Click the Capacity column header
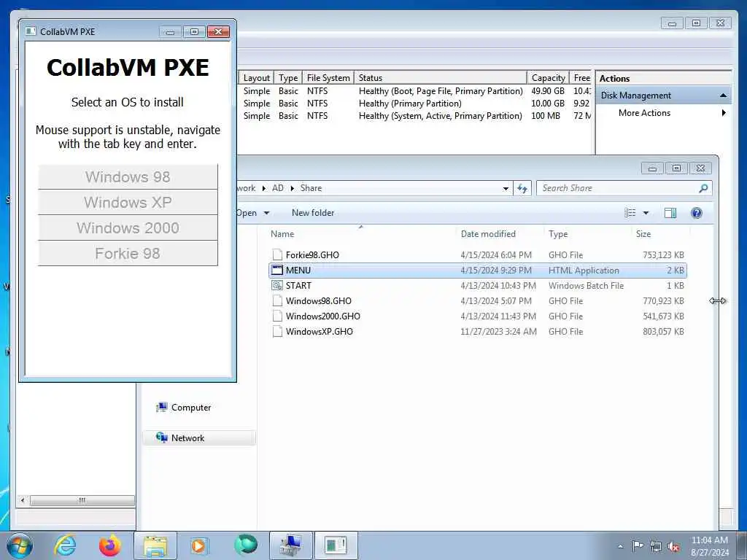 pos(549,77)
